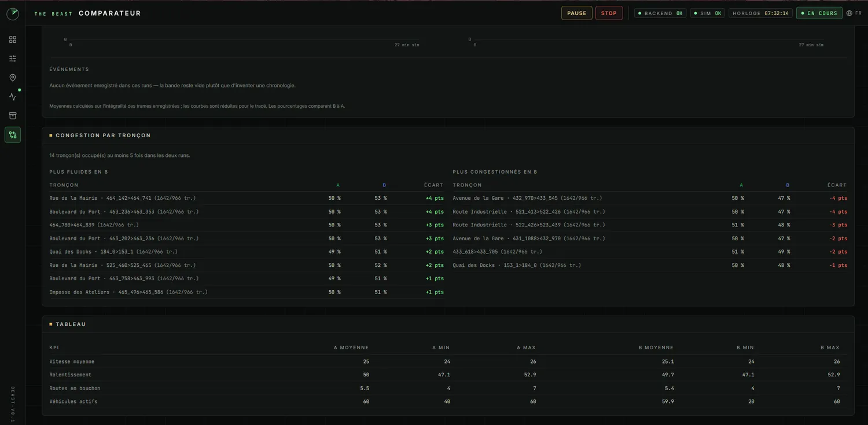868x425 pixels.
Task: Click A MIN value 40 for Véhicules actifs
Action: 447,401
